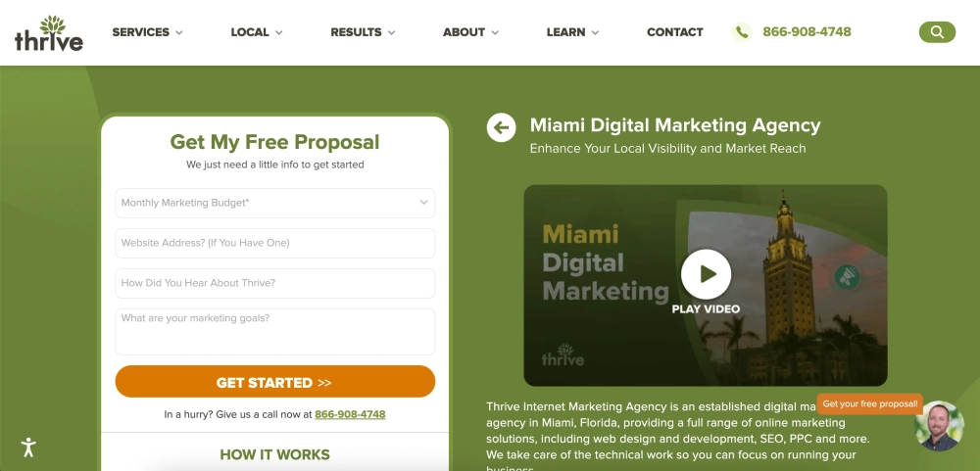Expand the Results menu

[x=363, y=32]
